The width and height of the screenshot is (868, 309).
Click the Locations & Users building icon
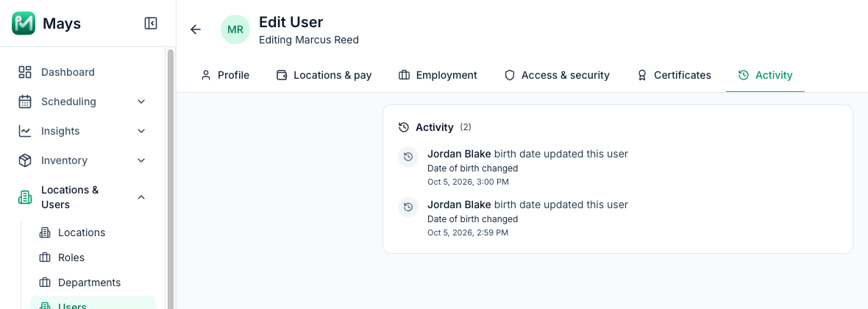click(25, 197)
